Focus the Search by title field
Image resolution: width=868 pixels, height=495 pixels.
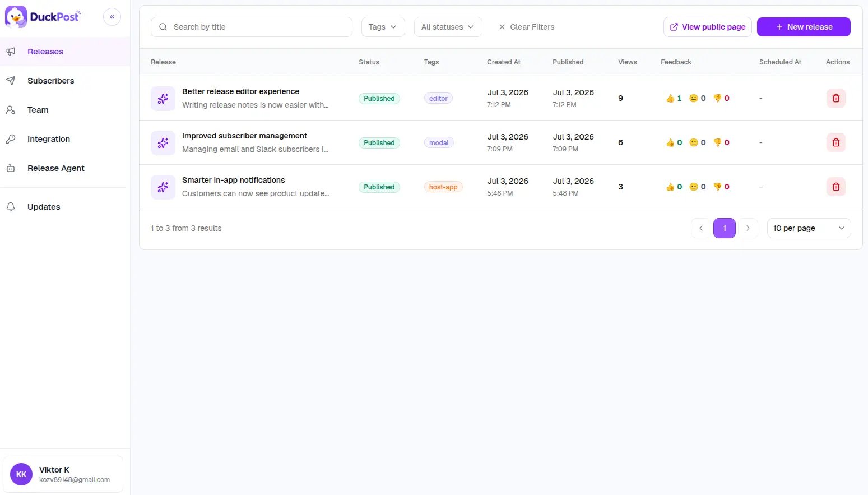click(252, 27)
